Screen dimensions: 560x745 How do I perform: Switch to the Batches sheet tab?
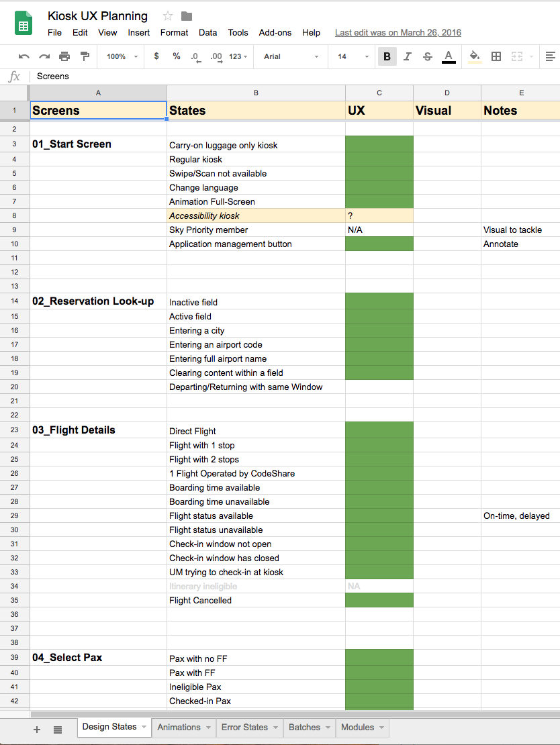[304, 727]
